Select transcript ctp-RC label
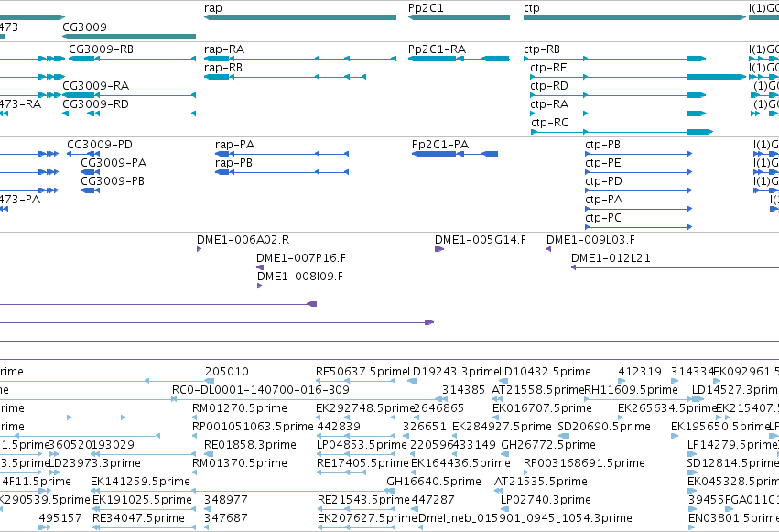The height and width of the screenshot is (532, 779). pyautogui.click(x=549, y=123)
